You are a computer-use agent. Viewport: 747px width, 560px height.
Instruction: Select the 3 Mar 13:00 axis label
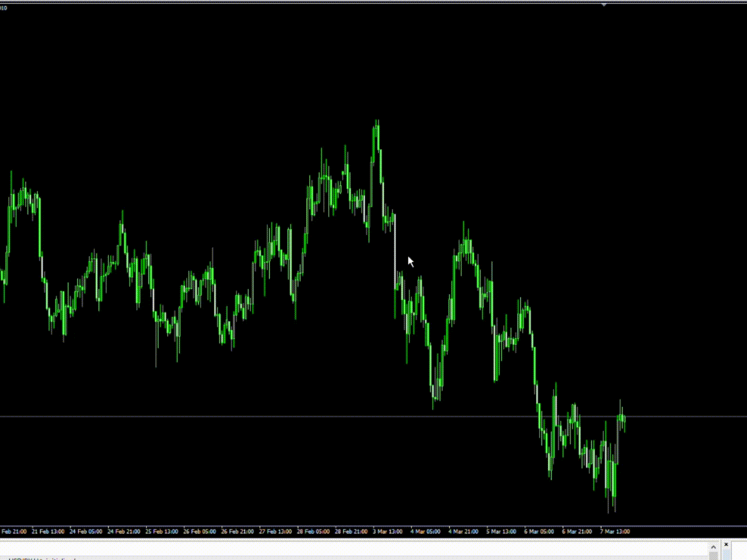pos(388,531)
